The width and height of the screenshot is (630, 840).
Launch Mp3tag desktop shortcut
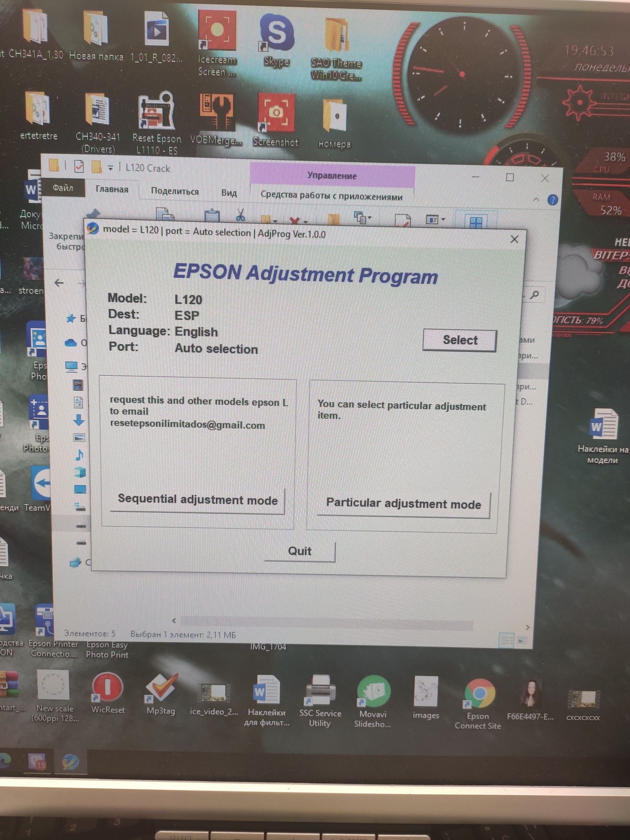point(160,694)
